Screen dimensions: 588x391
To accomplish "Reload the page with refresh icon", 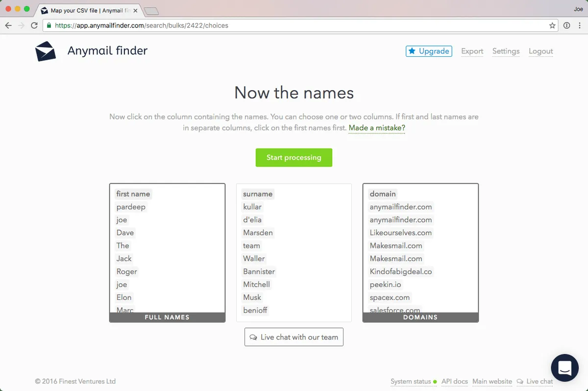I will click(34, 25).
